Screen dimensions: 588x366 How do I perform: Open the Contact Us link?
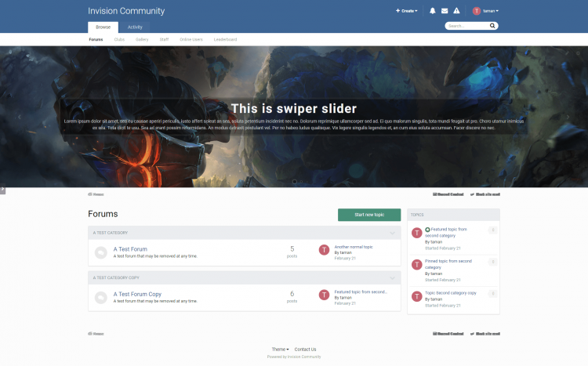pyautogui.click(x=305, y=349)
